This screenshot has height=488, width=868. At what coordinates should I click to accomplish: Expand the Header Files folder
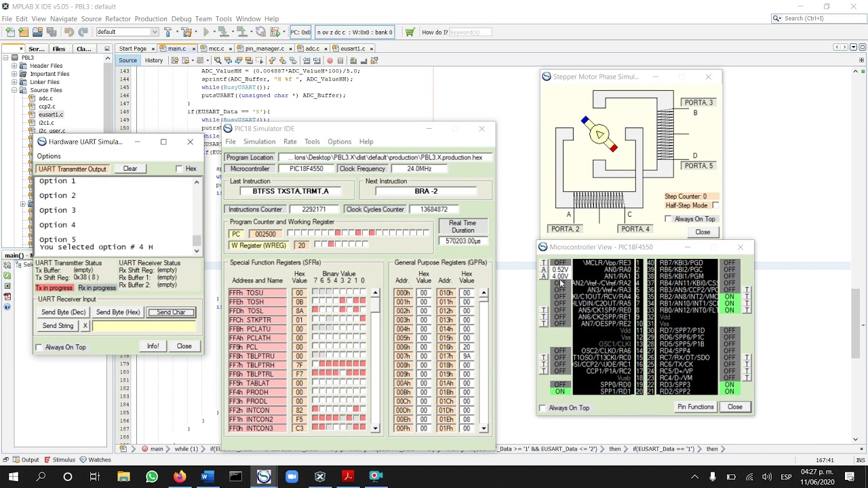(14, 66)
